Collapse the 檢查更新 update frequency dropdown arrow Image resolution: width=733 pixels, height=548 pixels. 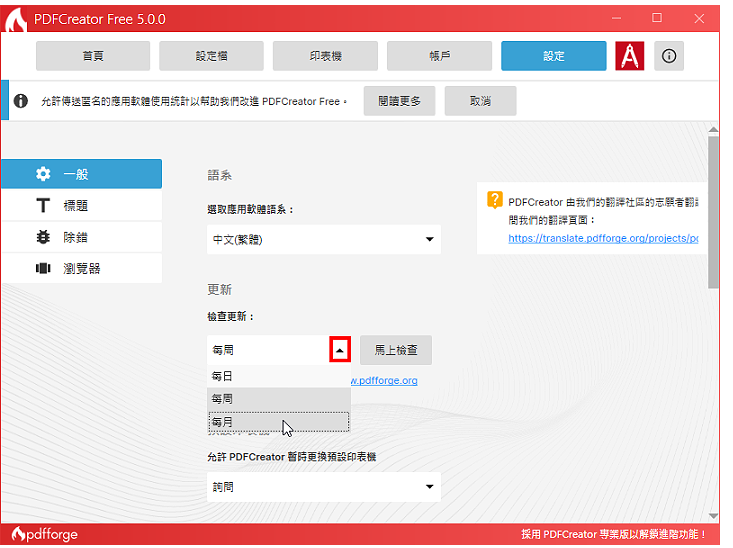click(x=340, y=350)
